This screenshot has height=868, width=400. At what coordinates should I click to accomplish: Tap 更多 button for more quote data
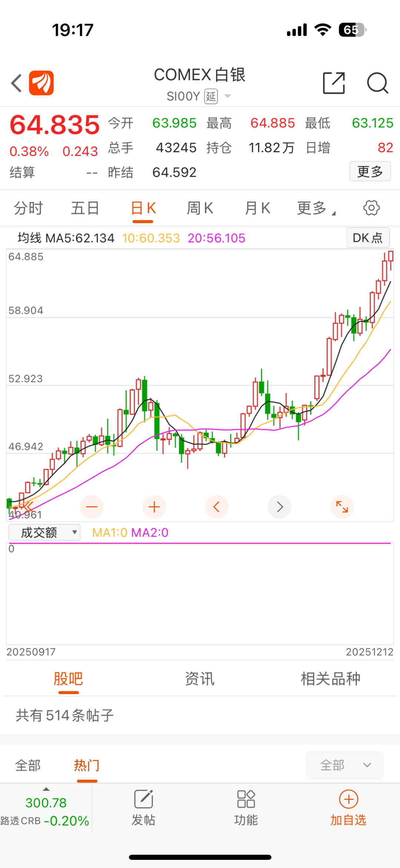click(370, 172)
